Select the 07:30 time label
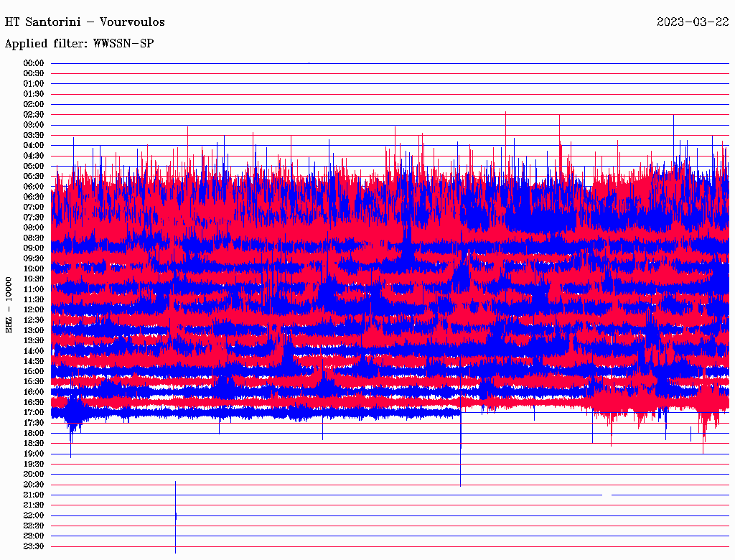This screenshot has width=735, height=560. pos(34,218)
